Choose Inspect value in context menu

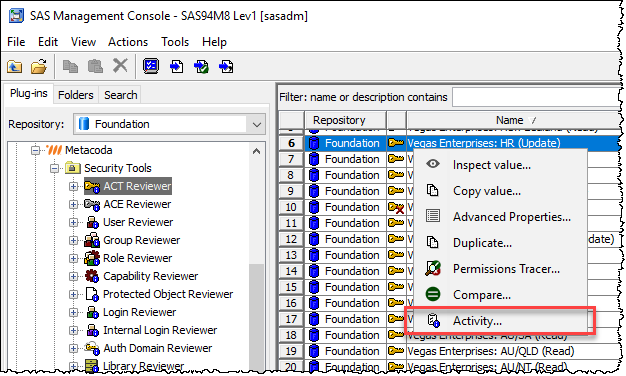tap(500, 165)
